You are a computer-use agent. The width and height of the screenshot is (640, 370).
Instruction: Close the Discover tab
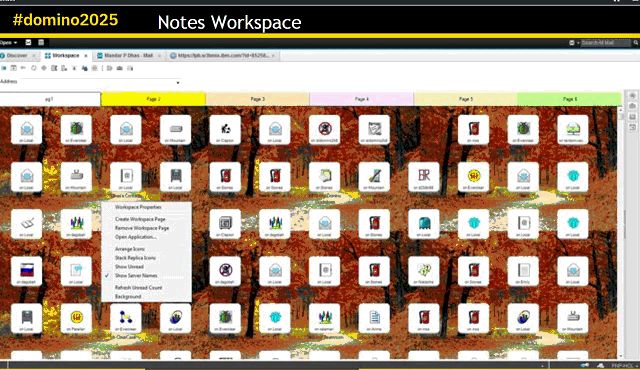tap(34, 56)
